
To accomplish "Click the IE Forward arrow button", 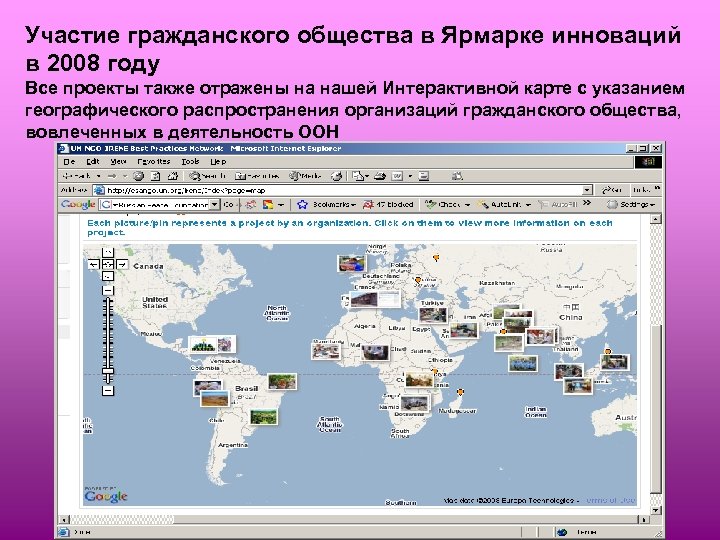I will 112,176.
